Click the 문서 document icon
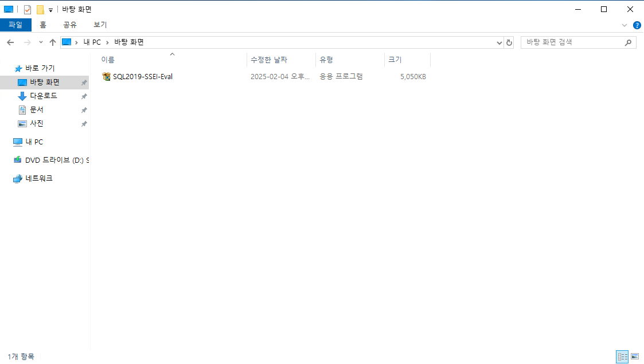Image resolution: width=644 pixels, height=364 pixels. (x=22, y=109)
